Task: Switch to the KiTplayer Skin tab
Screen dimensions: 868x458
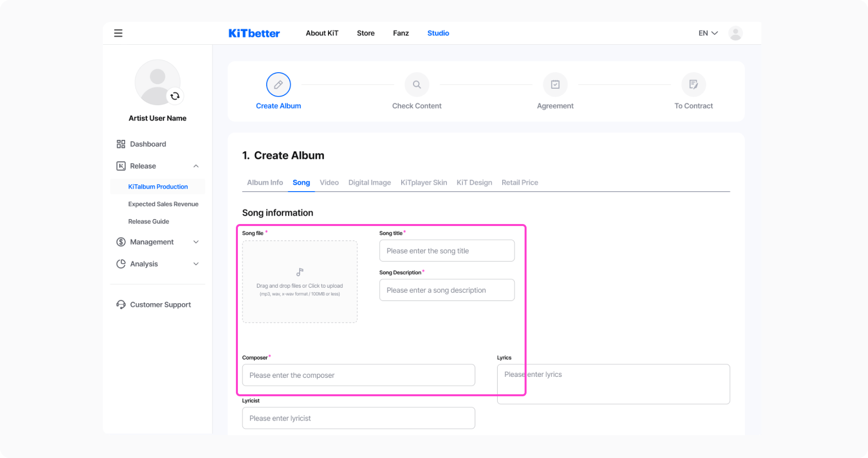Action: click(x=424, y=183)
